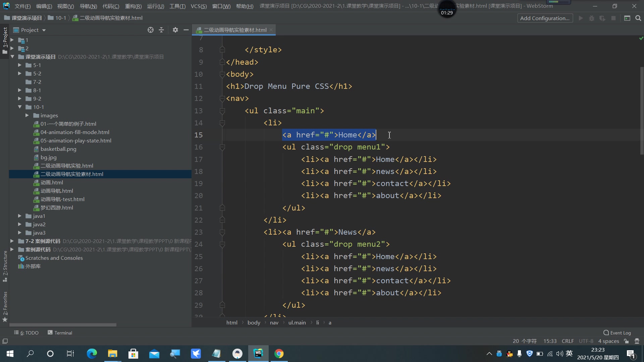Screen dimensions: 644x362
Task: Click the Collapse All icon in Project panel
Action: 161,30
